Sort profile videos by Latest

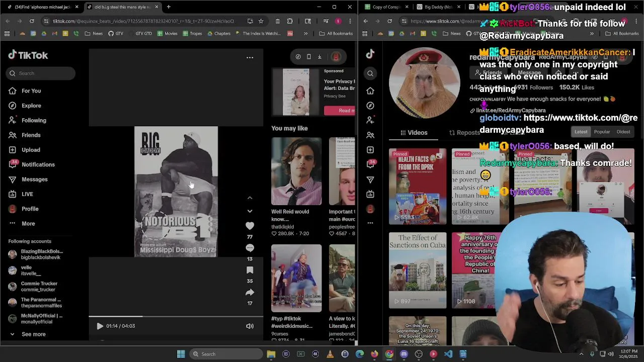581,132
